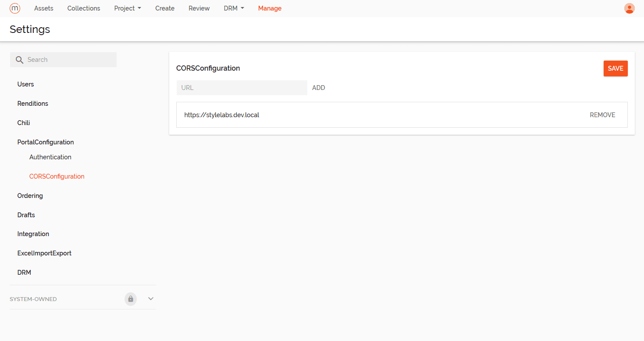The image size is (644, 341).
Task: Open the Collections tab
Action: [84, 8]
